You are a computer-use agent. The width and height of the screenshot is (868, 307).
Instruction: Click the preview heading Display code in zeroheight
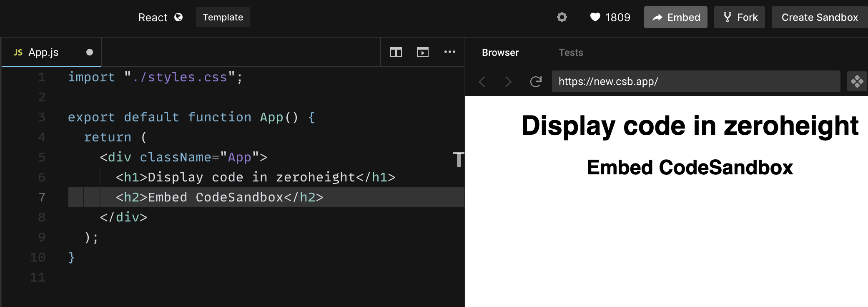click(690, 126)
